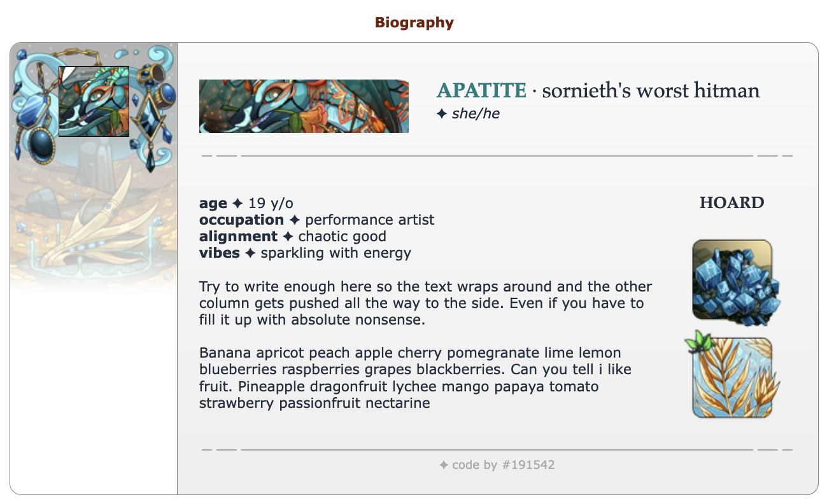
Task: Click the APATITE name heading
Action: [481, 91]
